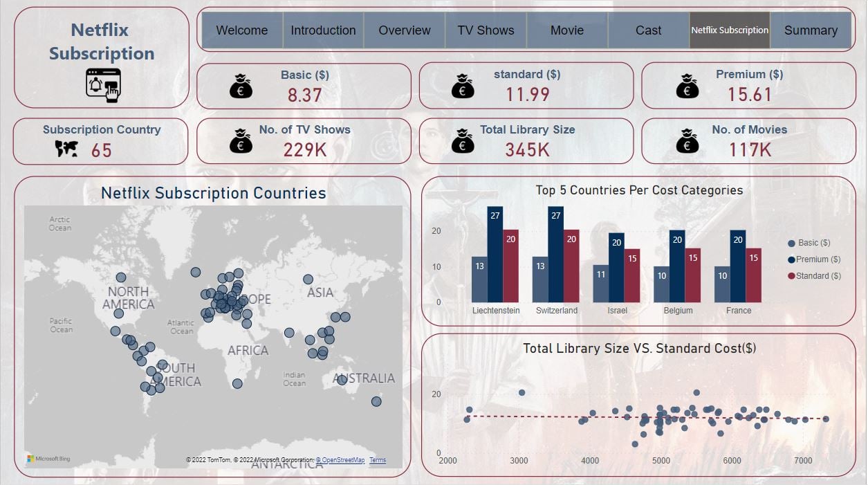Click the Microsoft Bing logo on the map
The height and width of the screenshot is (485, 868).
[x=48, y=459]
